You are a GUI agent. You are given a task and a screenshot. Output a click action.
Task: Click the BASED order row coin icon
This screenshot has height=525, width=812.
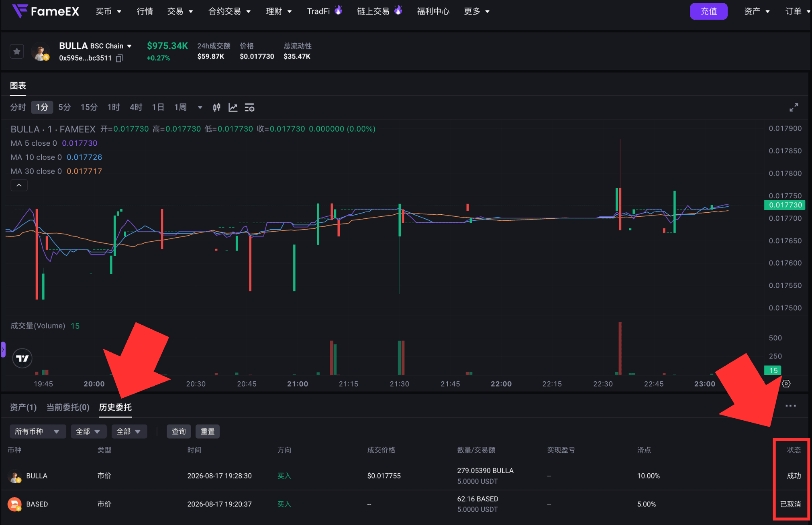click(14, 504)
